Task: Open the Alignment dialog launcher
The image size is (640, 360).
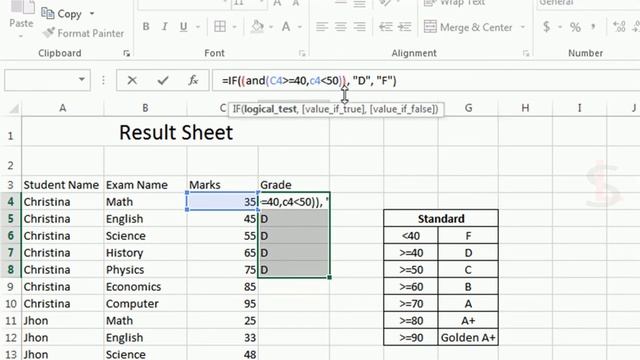Action: coord(526,53)
